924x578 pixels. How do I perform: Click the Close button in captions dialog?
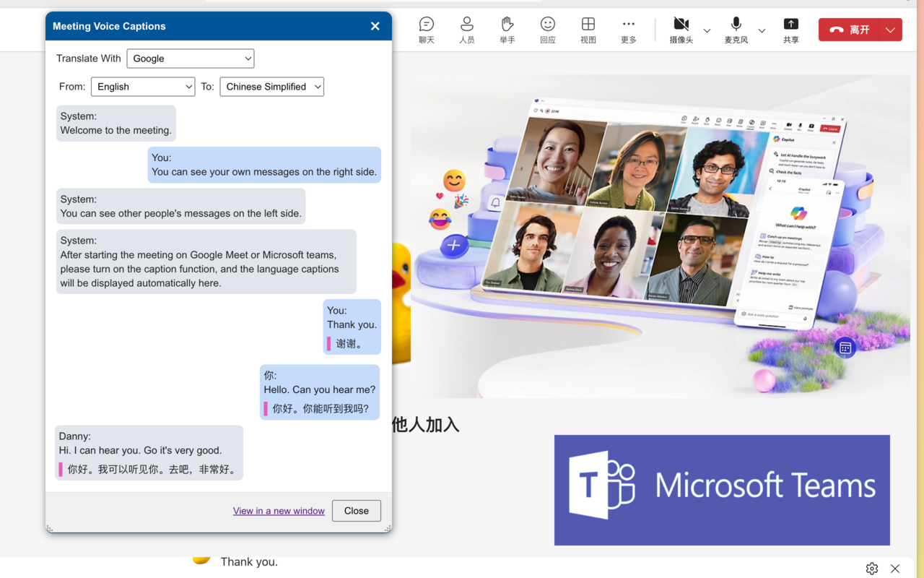(356, 511)
